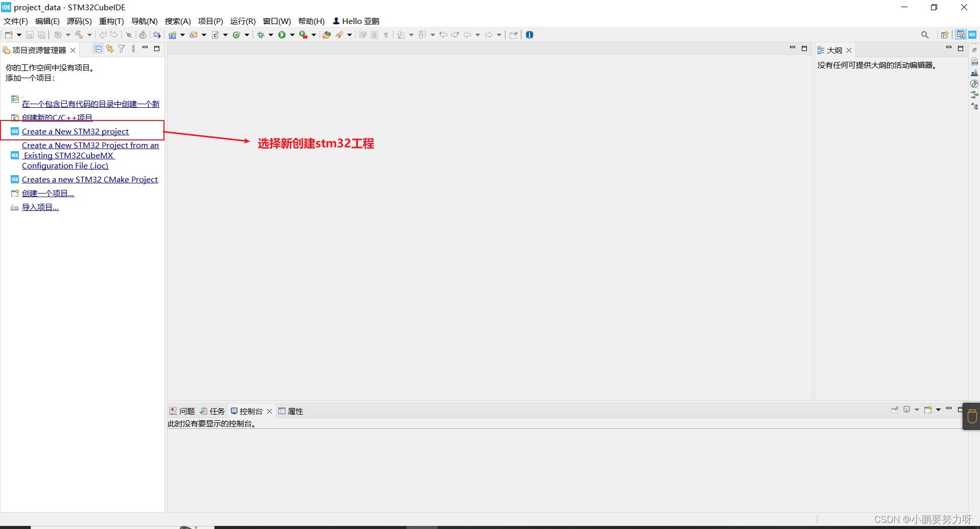The height and width of the screenshot is (529, 980).
Task: Click the Redo arrow icon
Action: (114, 35)
